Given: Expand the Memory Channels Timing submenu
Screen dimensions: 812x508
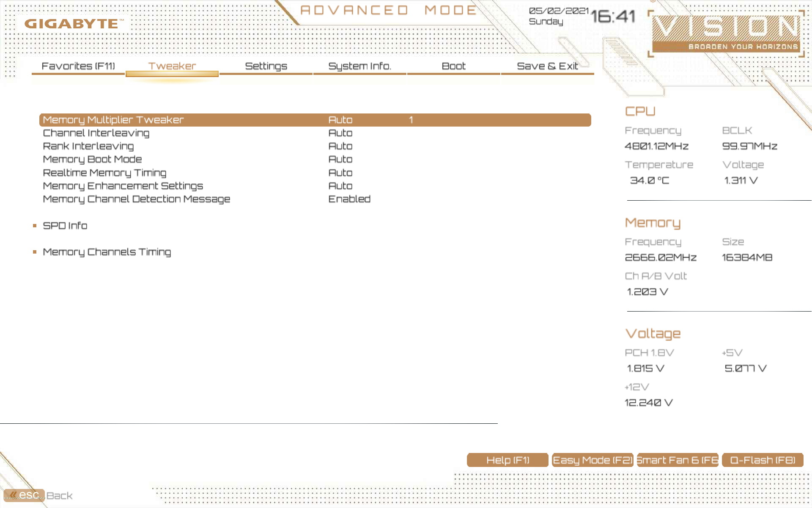Looking at the screenshot, I should pos(107,252).
